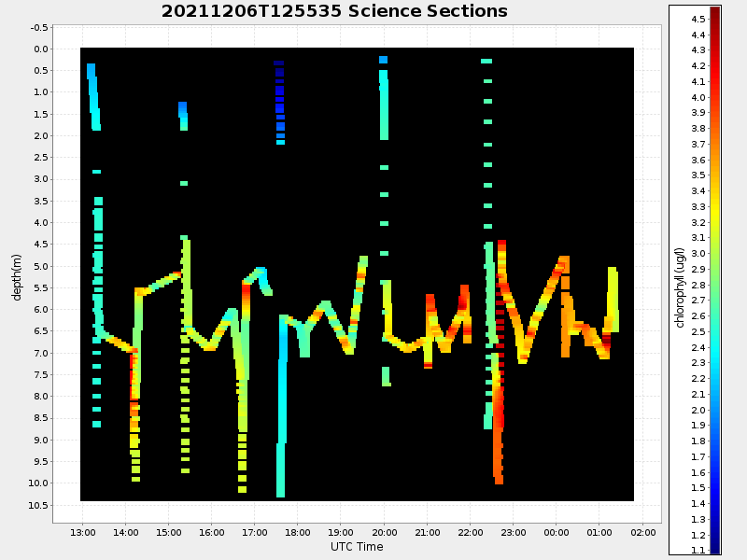Click the dark blue profile near 17:40

pyautogui.click(x=279, y=103)
